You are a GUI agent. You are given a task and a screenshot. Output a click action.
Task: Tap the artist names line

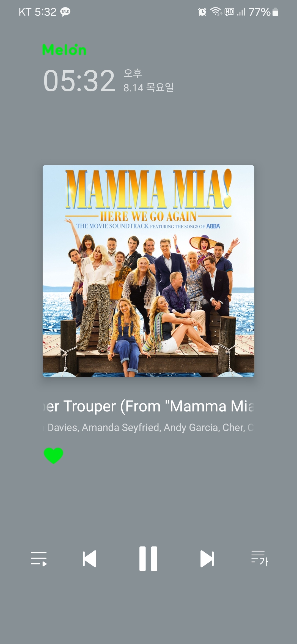point(148,427)
